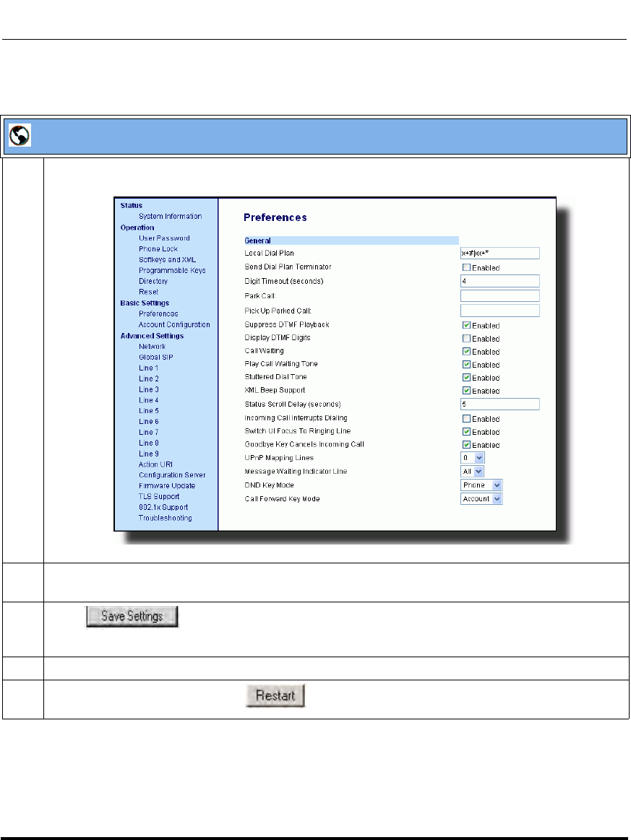Open Line 9 settings

(148, 454)
